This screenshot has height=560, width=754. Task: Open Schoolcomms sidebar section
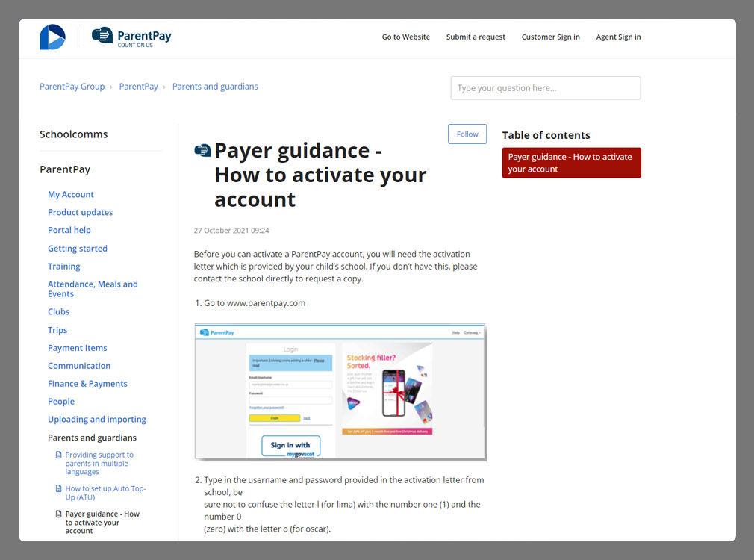[x=74, y=134]
